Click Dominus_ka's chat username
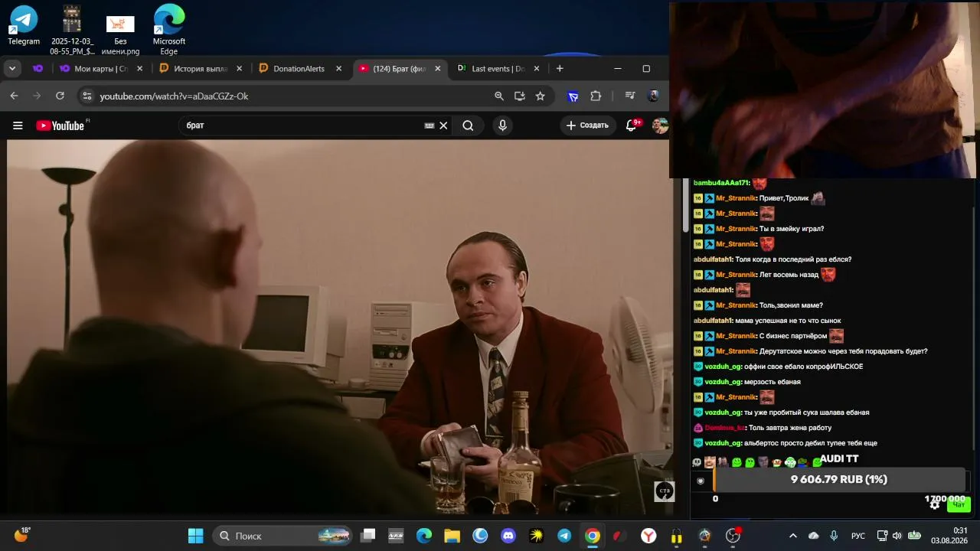980x551 pixels. click(724, 428)
